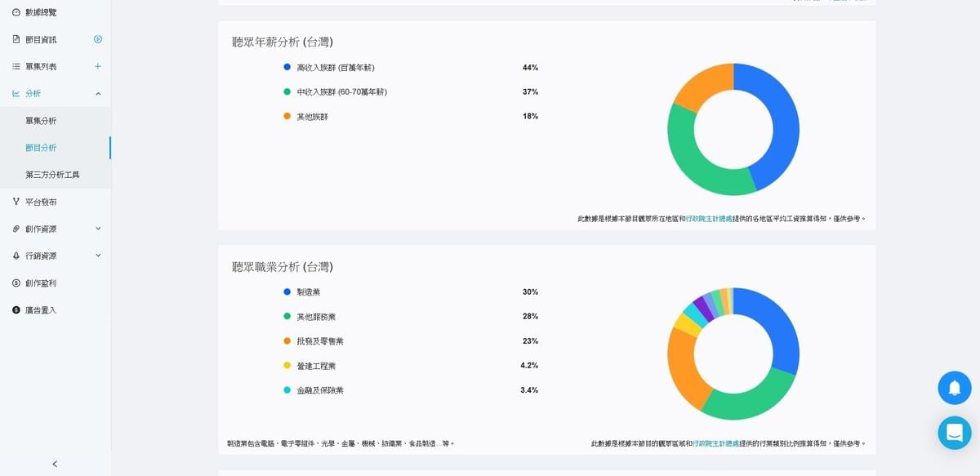Image resolution: width=980 pixels, height=476 pixels.
Task: Click the 創作盈利 dollar icon
Action: [x=16, y=283]
